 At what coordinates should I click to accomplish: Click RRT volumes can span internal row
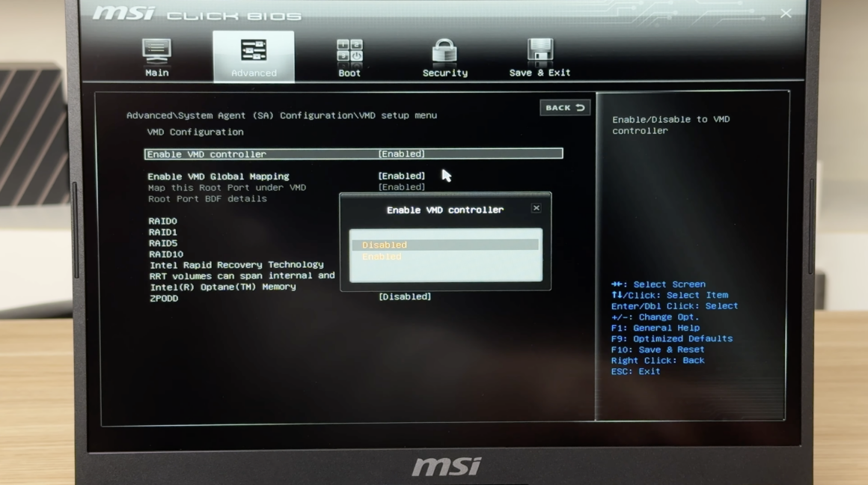click(242, 275)
